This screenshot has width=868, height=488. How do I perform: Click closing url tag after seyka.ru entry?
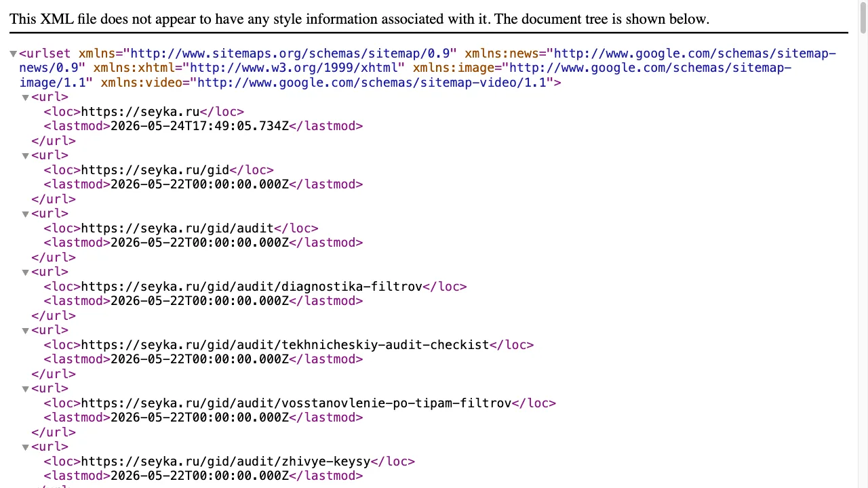click(x=54, y=141)
